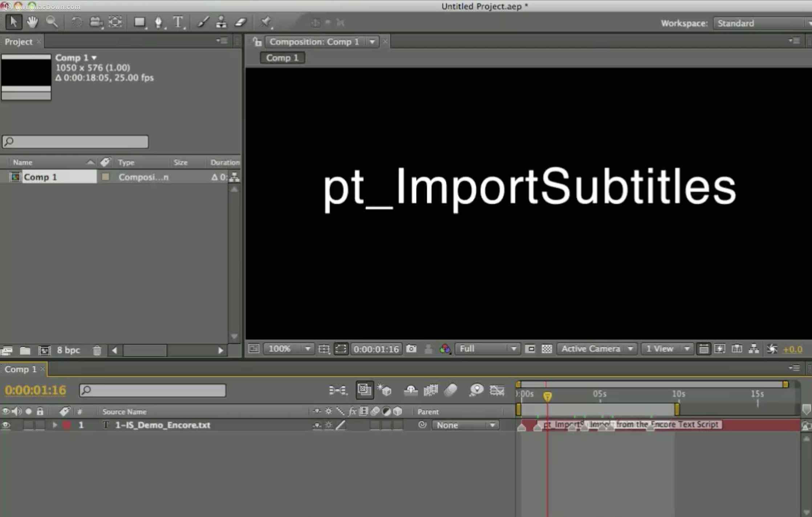This screenshot has height=517, width=812.
Task: Open the Full resolution dropdown
Action: tap(487, 349)
